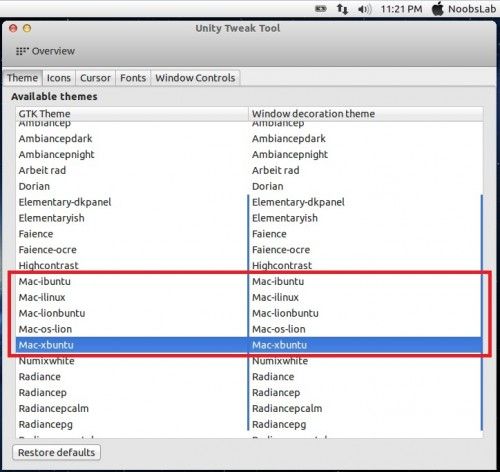Viewport: 500px width, 472px height.
Task: Select Ambiancepnight in GTK Theme list
Action: click(132, 154)
